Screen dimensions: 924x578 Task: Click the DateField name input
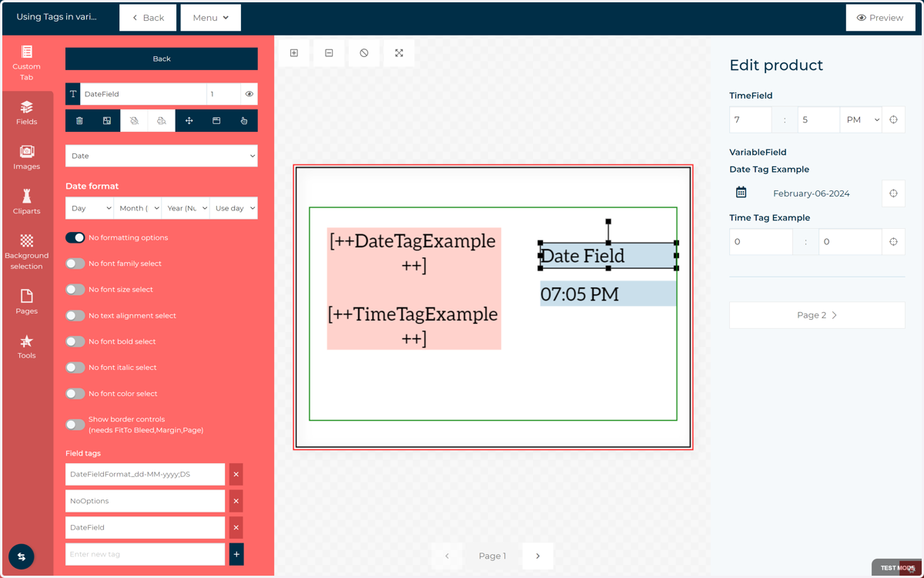(x=143, y=94)
